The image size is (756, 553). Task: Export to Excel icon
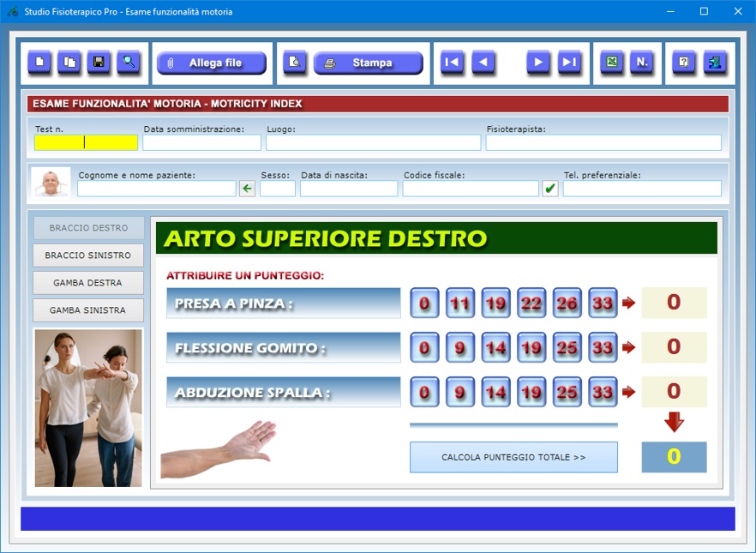point(612,63)
